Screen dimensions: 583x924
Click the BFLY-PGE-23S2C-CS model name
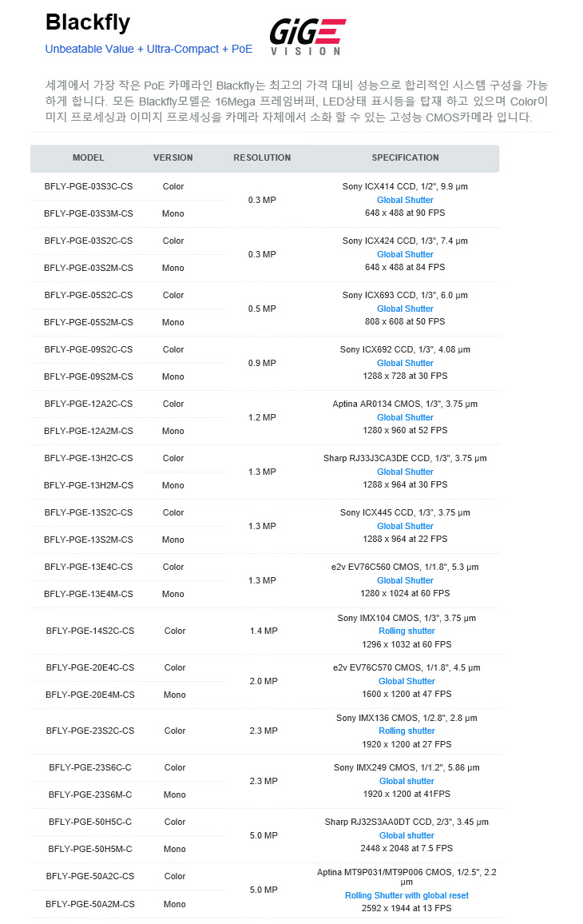90,731
